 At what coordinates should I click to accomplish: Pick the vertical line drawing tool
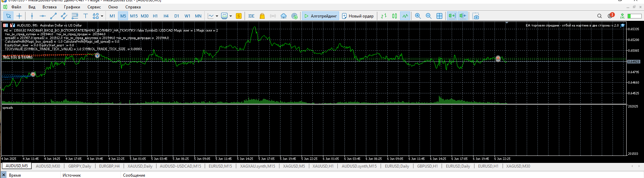32,16
